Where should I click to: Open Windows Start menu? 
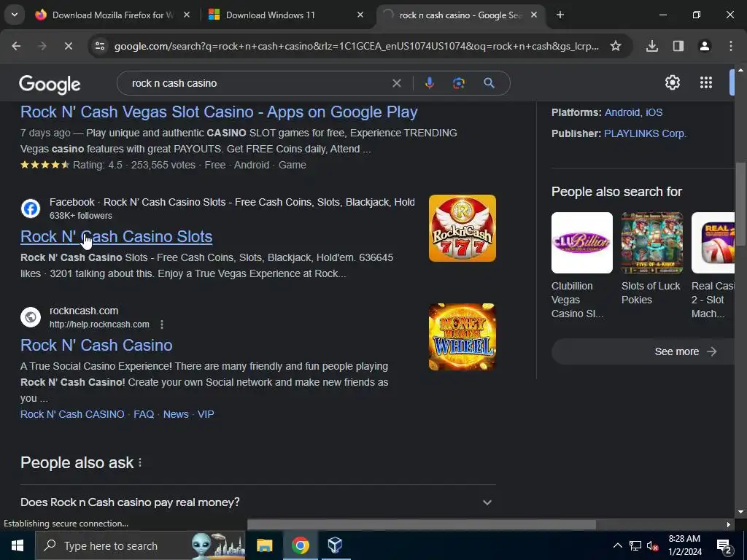pos(18,545)
